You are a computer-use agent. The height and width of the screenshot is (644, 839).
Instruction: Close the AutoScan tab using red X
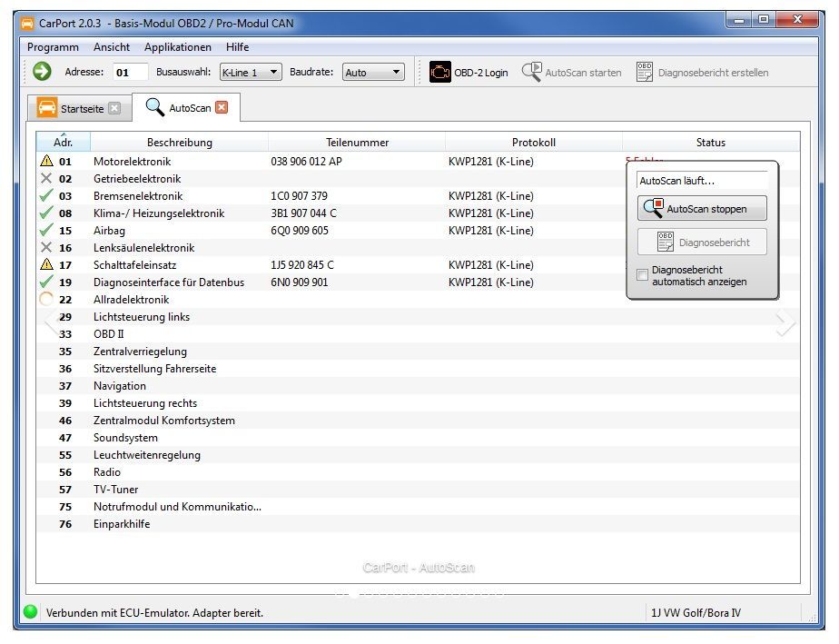(x=222, y=108)
